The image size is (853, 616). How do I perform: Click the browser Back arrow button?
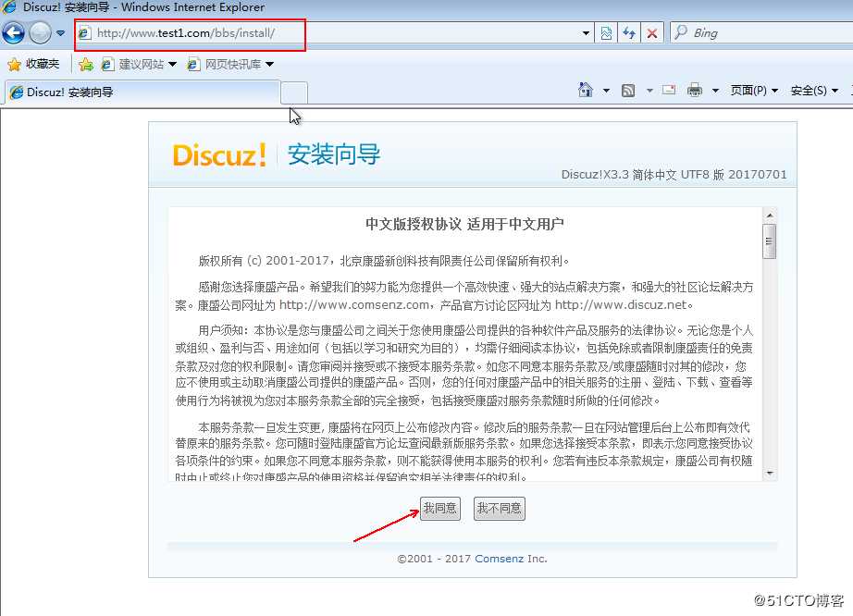[x=13, y=33]
